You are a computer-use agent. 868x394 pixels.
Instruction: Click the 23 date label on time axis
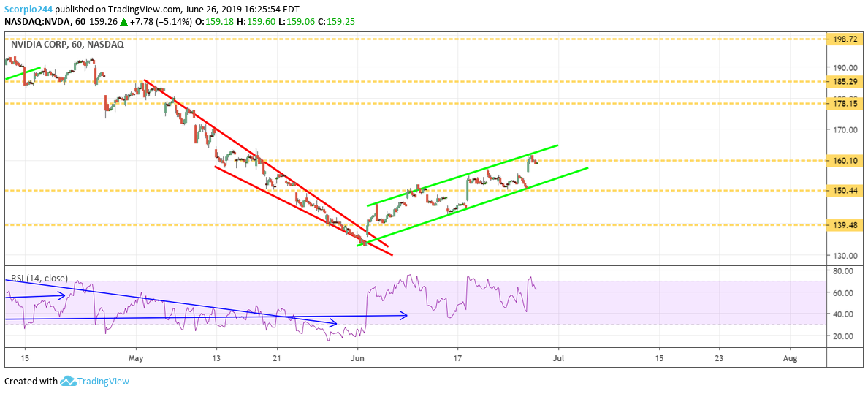(718, 358)
